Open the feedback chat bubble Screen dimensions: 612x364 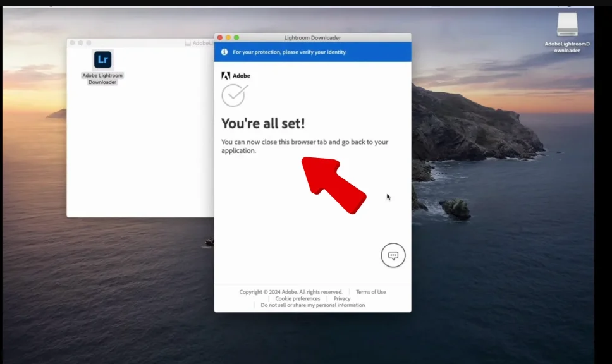(393, 255)
